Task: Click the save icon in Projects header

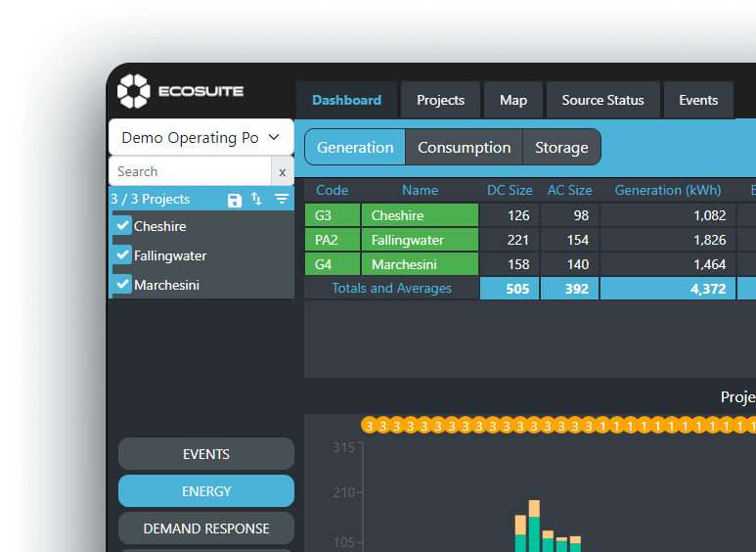Action: click(235, 200)
